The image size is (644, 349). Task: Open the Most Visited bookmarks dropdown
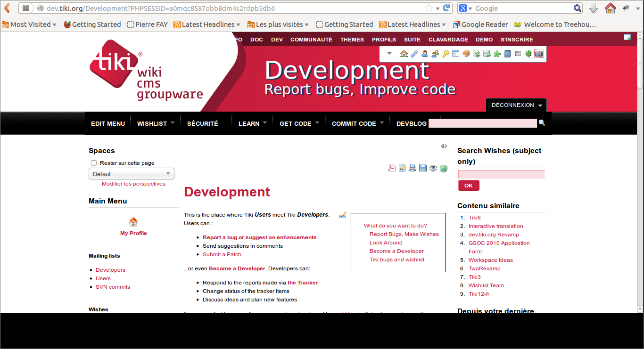29,24
